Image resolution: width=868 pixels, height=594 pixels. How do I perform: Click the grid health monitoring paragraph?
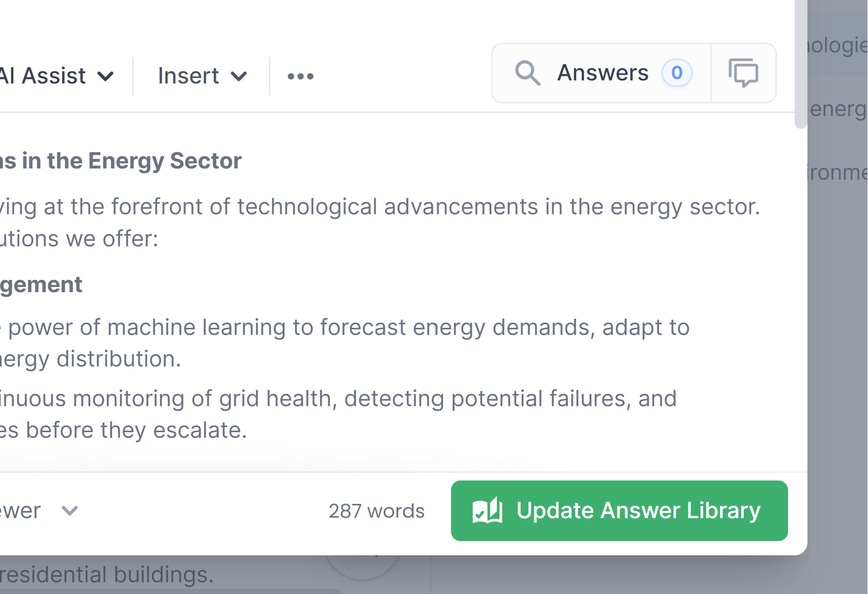[x=336, y=399]
